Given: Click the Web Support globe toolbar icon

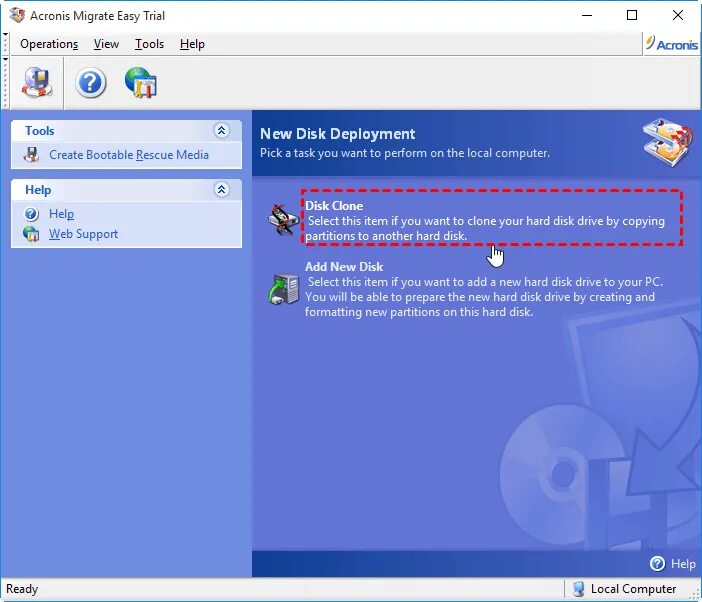Looking at the screenshot, I should coord(141,82).
